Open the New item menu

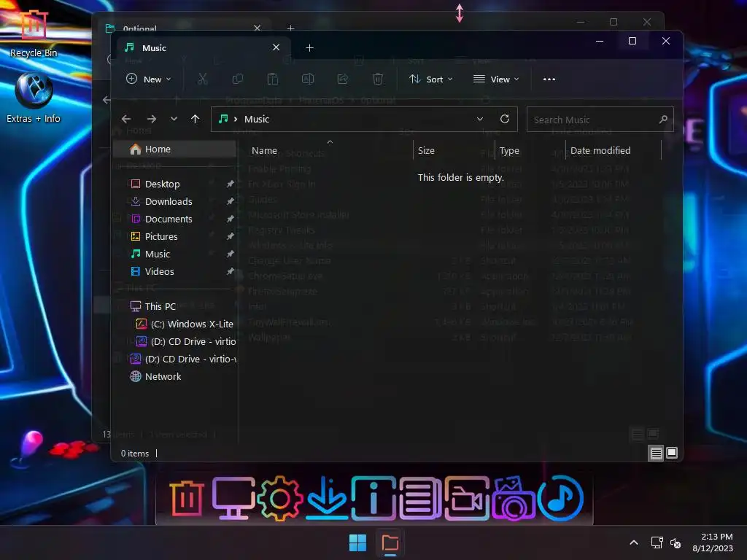(x=148, y=79)
